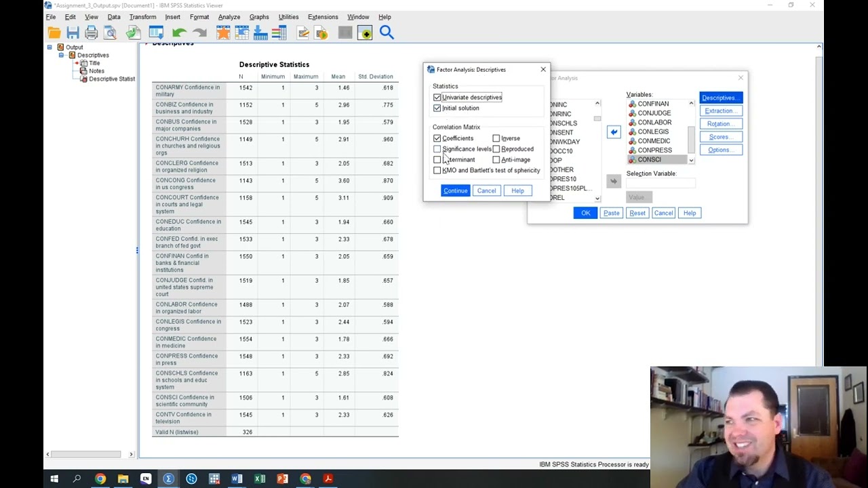
Task: Click the pencil Create/Edit autoscript icon
Action: [303, 33]
